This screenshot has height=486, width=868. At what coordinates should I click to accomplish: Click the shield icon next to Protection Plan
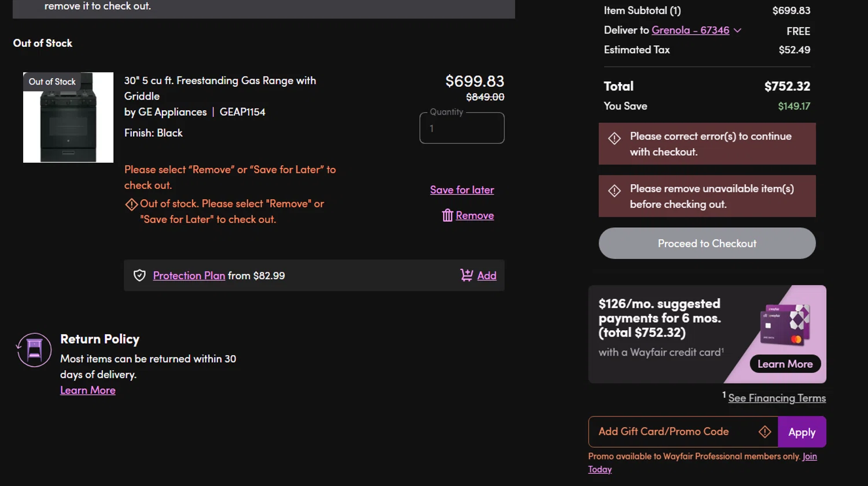coord(139,275)
